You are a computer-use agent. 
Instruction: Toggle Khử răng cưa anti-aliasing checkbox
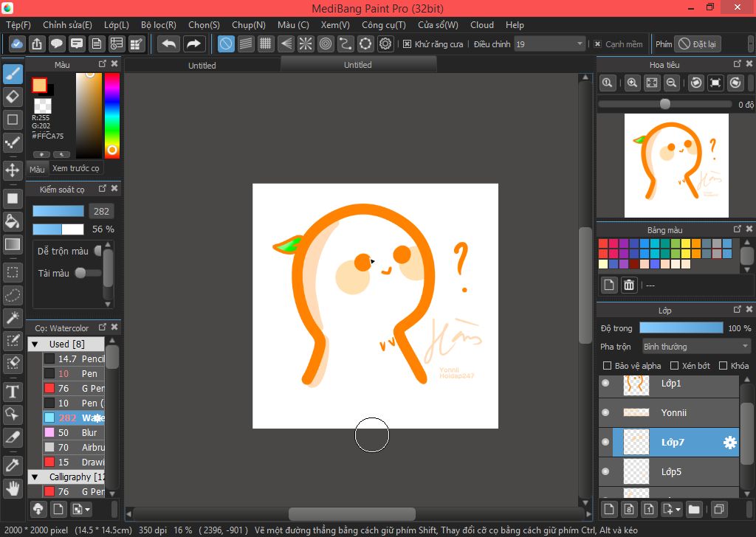407,44
